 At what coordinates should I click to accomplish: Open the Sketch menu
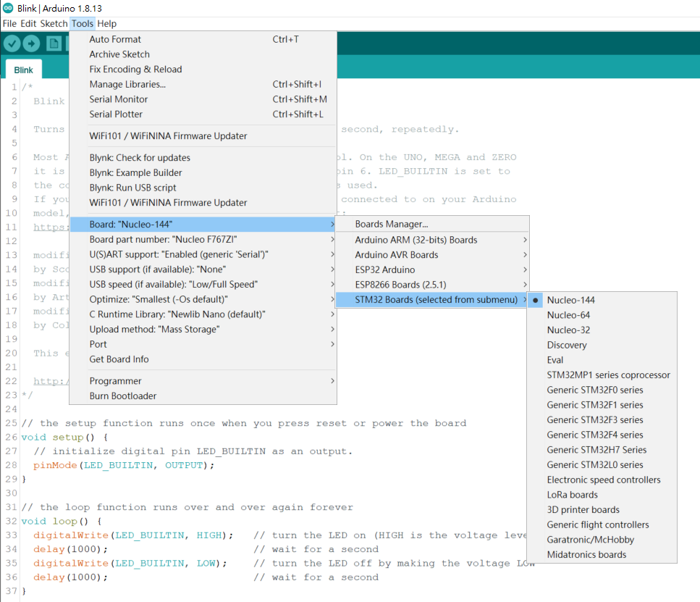(x=54, y=24)
